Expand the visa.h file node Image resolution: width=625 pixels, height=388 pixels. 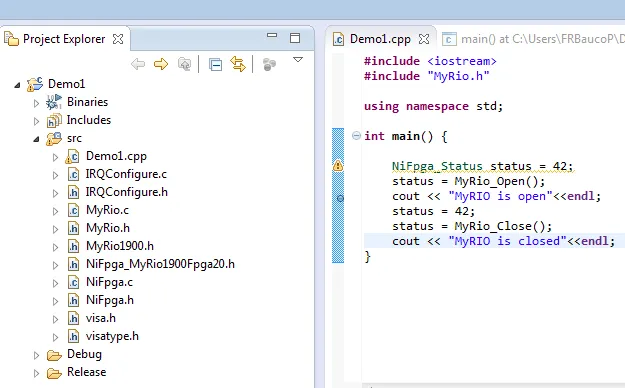[55, 319]
